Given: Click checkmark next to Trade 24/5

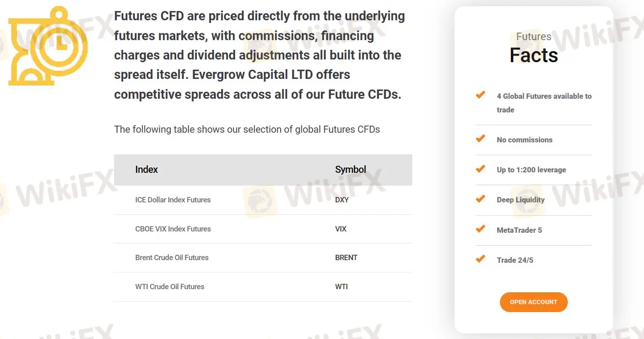Looking at the screenshot, I should 481,259.
